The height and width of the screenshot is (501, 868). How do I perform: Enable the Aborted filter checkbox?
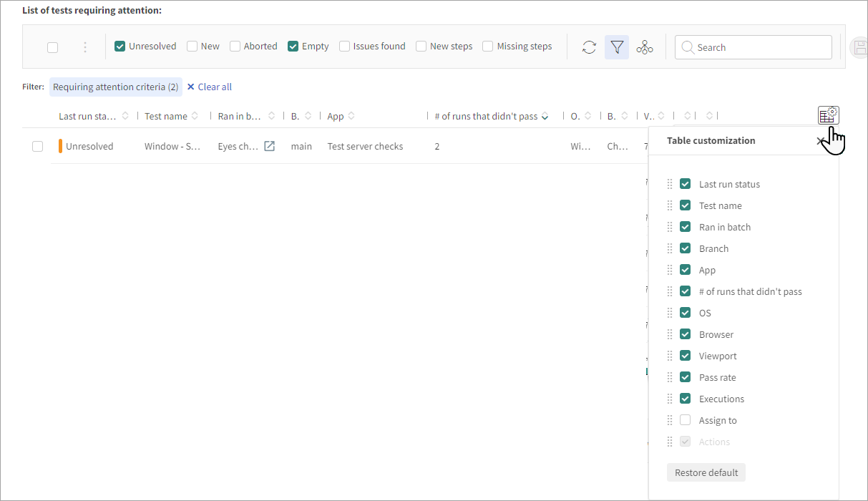point(235,47)
